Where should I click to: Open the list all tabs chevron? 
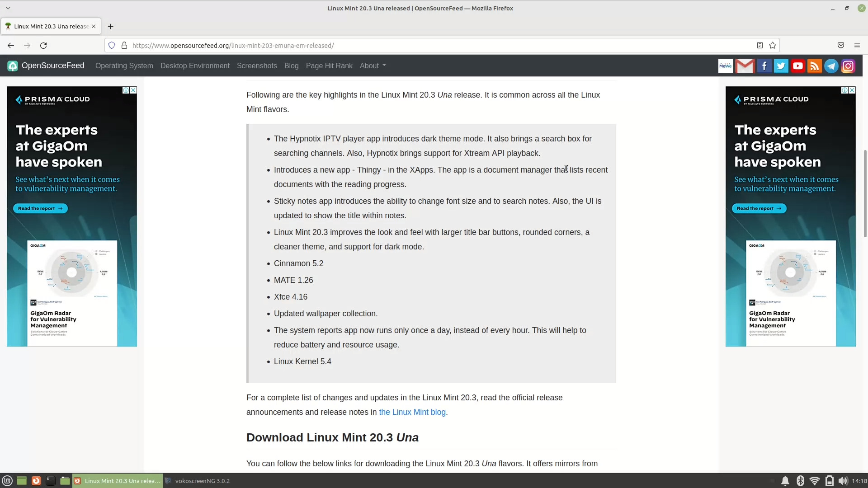point(8,8)
